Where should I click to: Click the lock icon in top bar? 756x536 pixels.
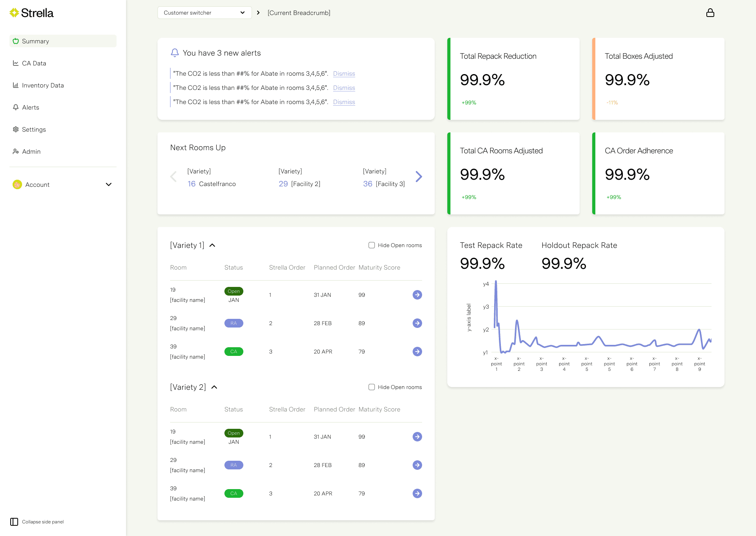(x=710, y=13)
